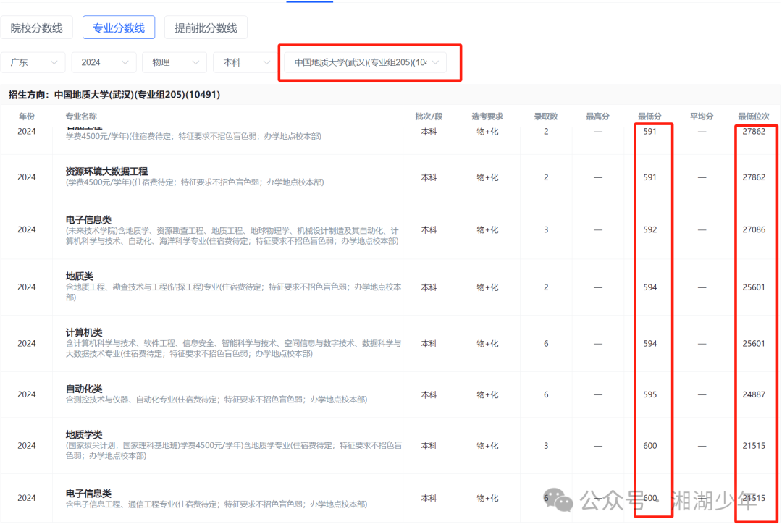Click the 批次/段 column header
782x532 pixels.
[x=429, y=117]
